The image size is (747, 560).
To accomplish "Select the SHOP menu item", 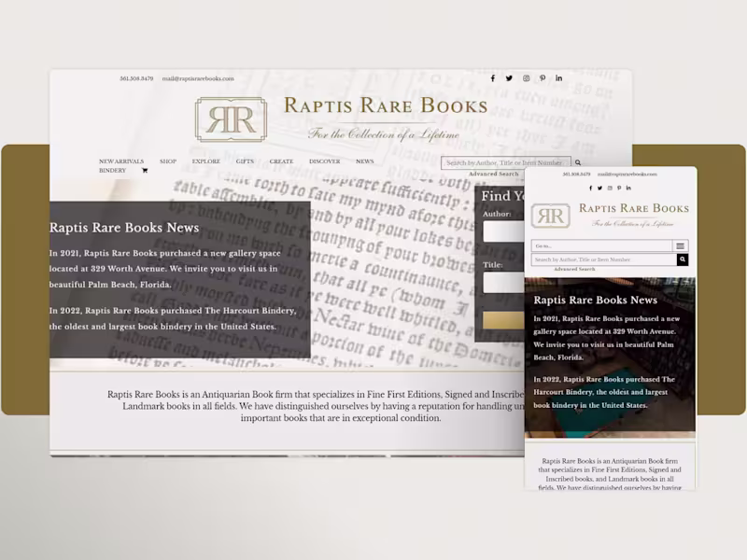I will (x=167, y=161).
